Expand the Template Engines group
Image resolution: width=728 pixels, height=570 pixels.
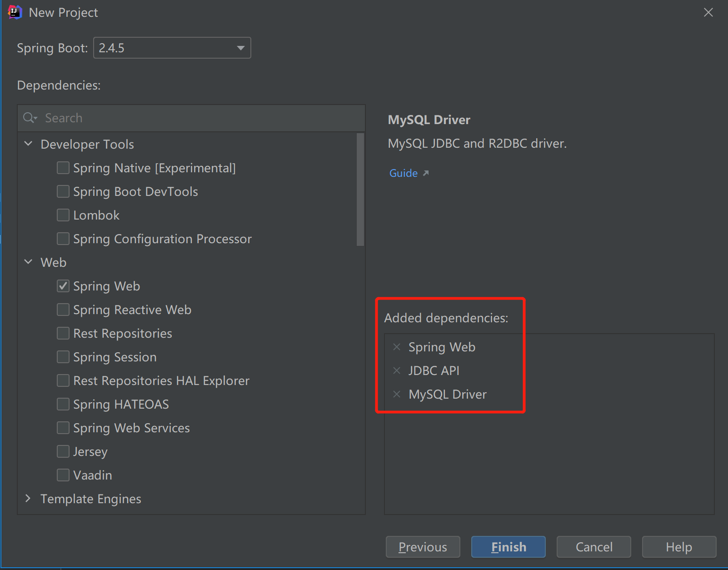(28, 499)
